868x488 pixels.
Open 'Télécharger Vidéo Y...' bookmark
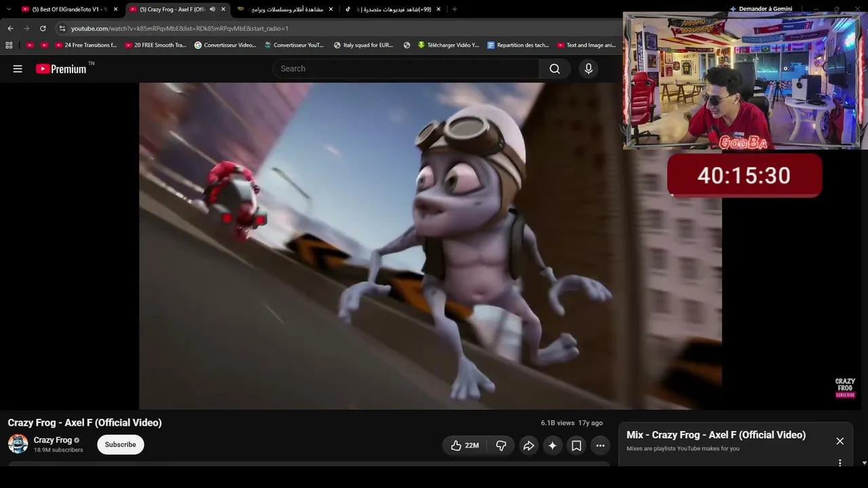(x=448, y=45)
